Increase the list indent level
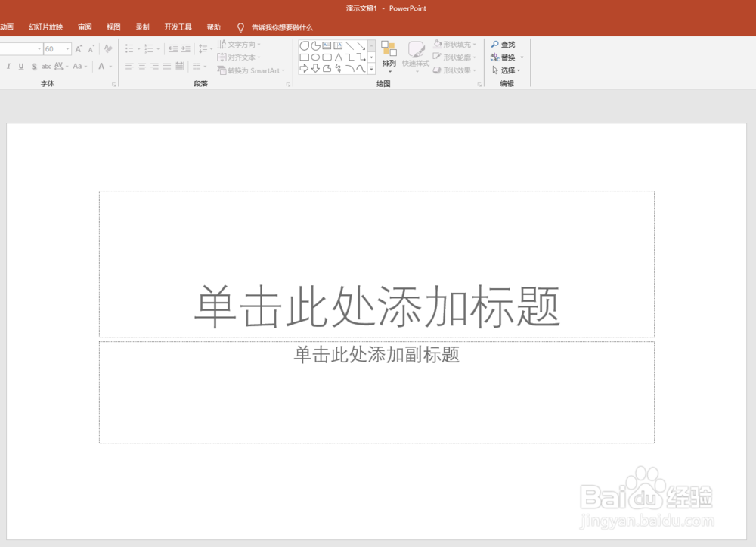Screen dimensions: 756x547 186,48
